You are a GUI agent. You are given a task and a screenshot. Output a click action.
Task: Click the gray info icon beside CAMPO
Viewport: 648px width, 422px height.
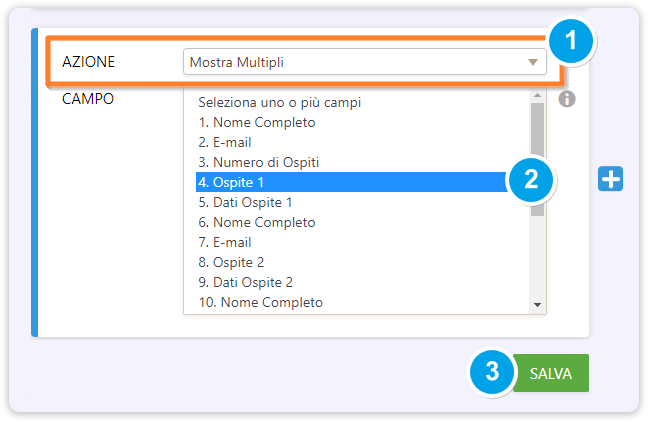(x=567, y=99)
